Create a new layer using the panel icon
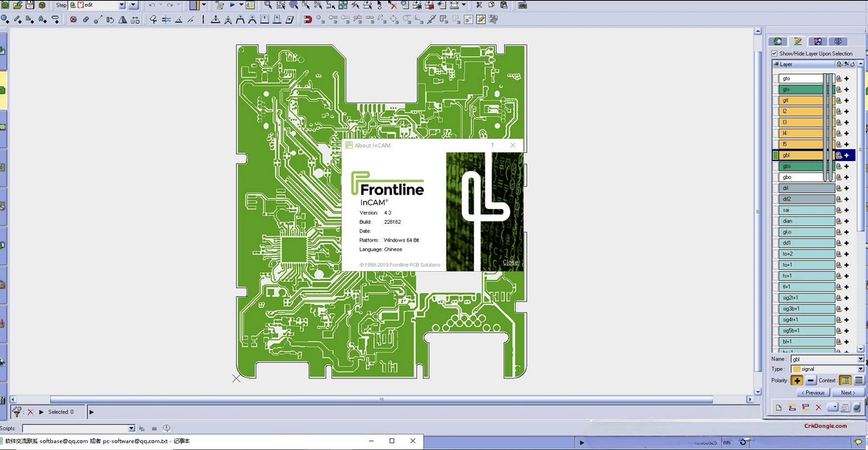The image size is (868, 450). (778, 407)
